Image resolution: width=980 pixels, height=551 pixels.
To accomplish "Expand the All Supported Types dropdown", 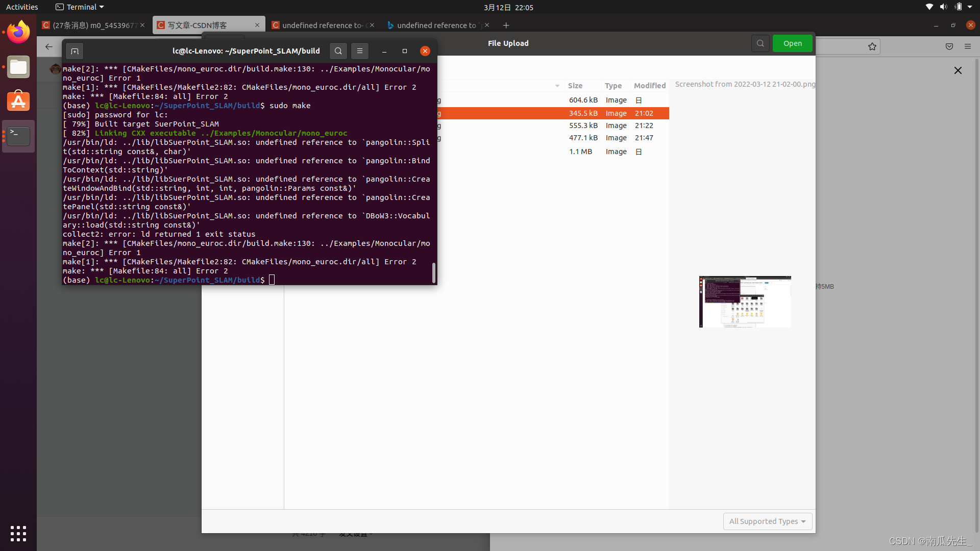I will (x=767, y=521).
